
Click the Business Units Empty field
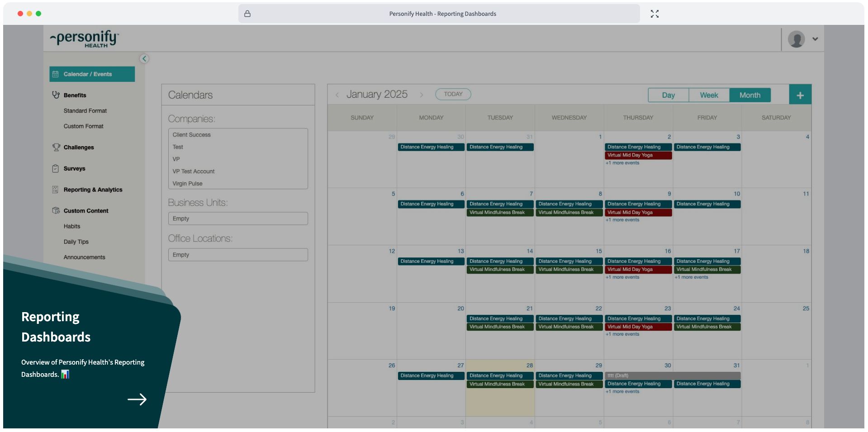238,218
